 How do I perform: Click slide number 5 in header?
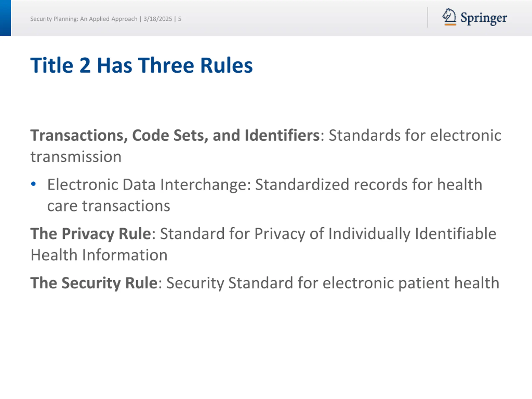[x=179, y=19]
